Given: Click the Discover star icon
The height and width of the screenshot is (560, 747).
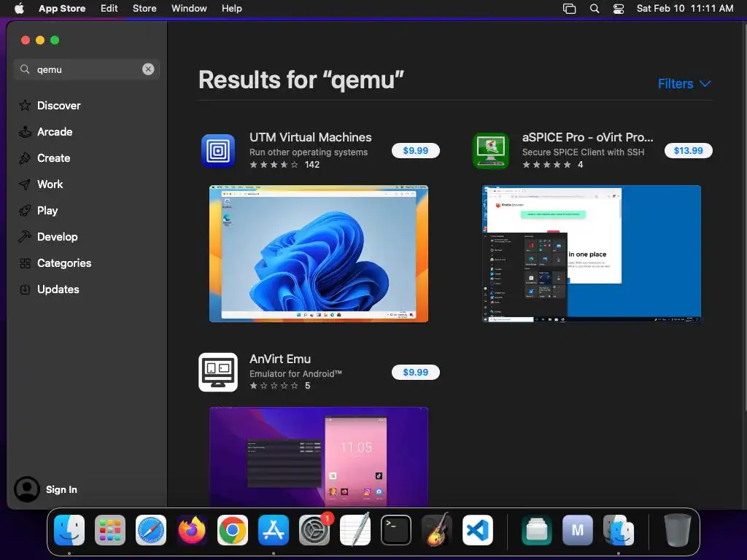Looking at the screenshot, I should tap(25, 105).
